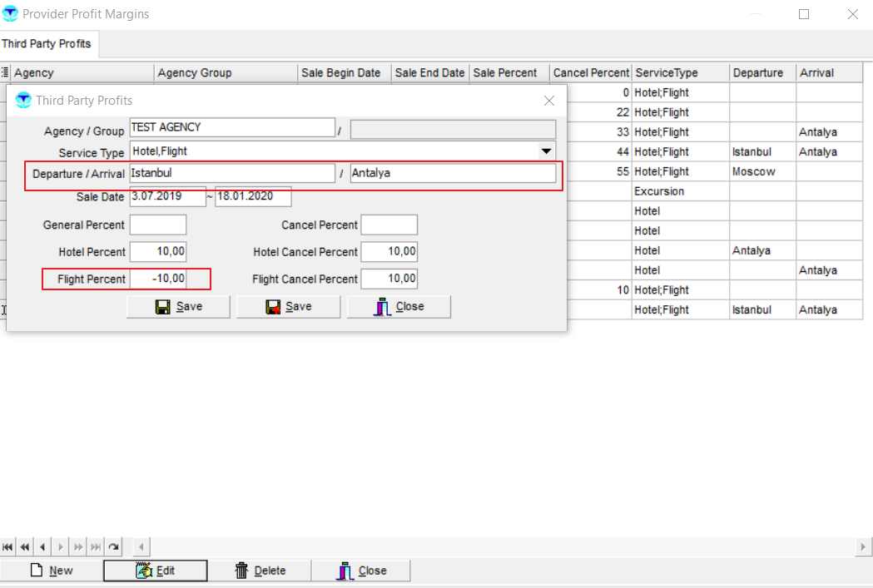Viewport: 873px width, 588px height.
Task: Jump to first record navigation arrow
Action: pyautogui.click(x=7, y=546)
